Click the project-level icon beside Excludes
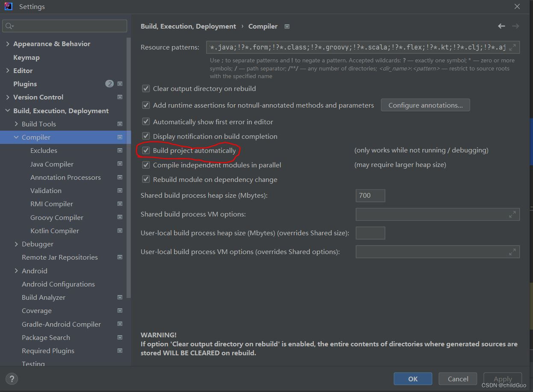This screenshot has height=392, width=533. click(x=120, y=150)
